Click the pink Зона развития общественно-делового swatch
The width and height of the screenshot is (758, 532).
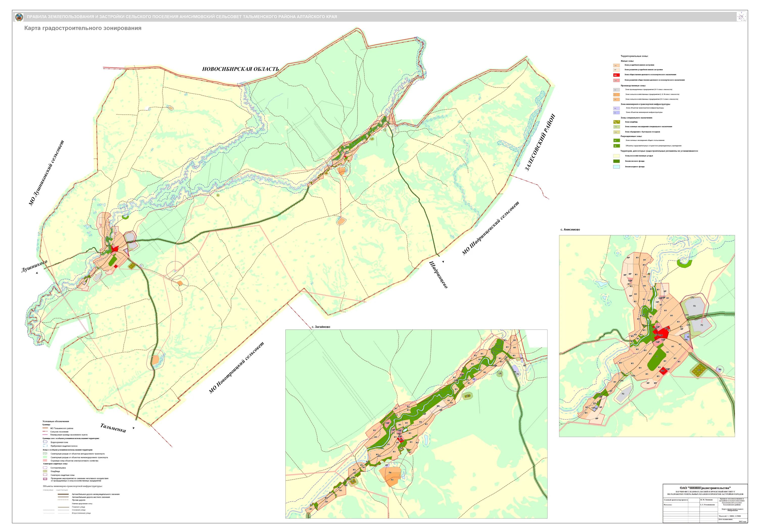(616, 80)
